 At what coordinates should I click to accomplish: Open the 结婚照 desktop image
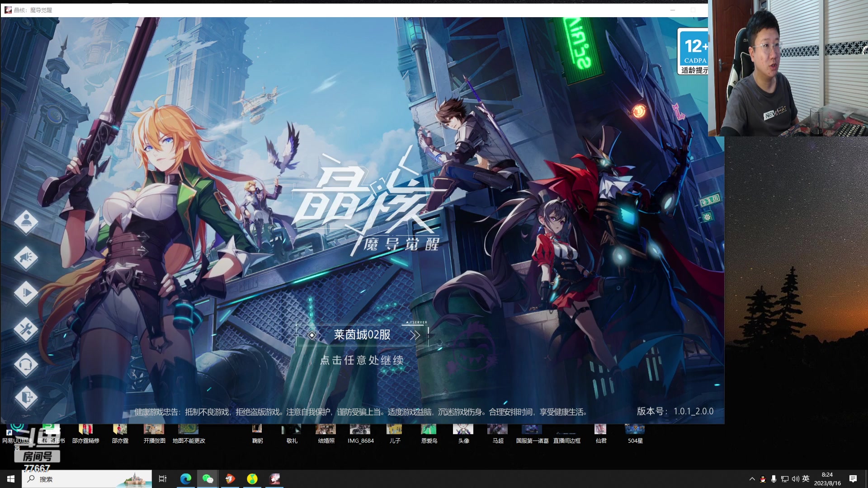pos(326,434)
